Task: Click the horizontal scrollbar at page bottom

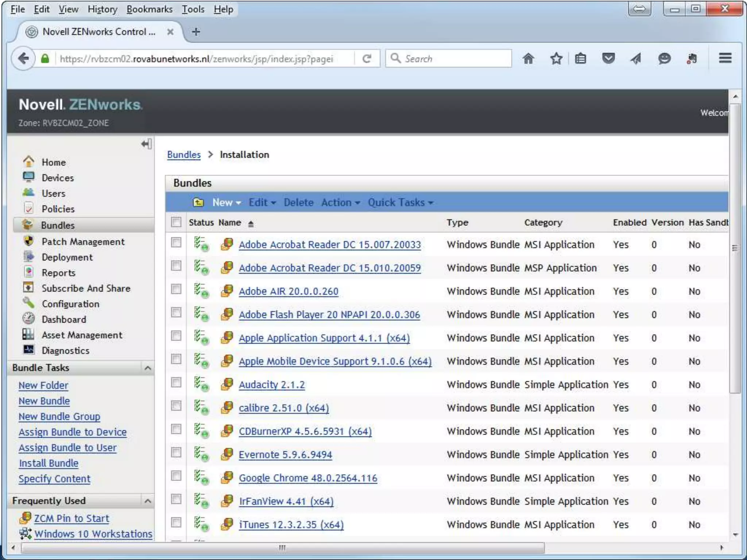Action: [x=282, y=548]
